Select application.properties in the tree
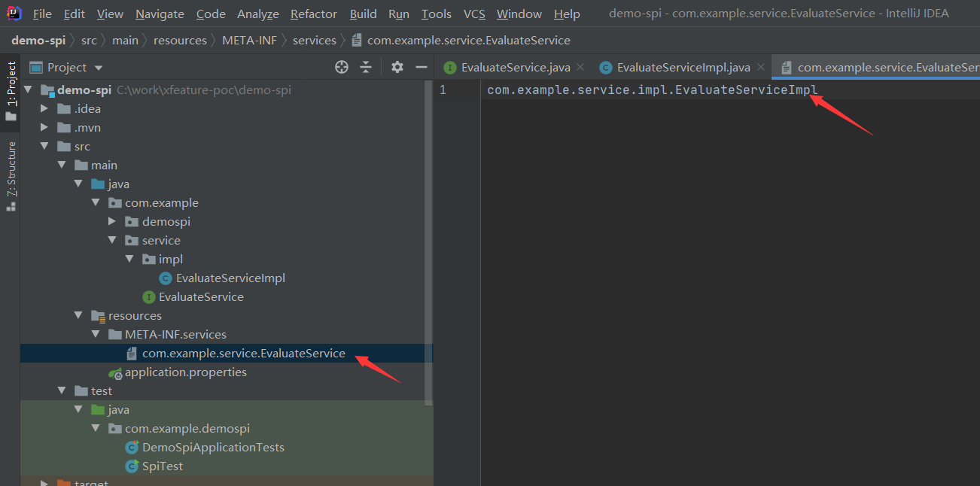This screenshot has width=980, height=486. coord(186,372)
